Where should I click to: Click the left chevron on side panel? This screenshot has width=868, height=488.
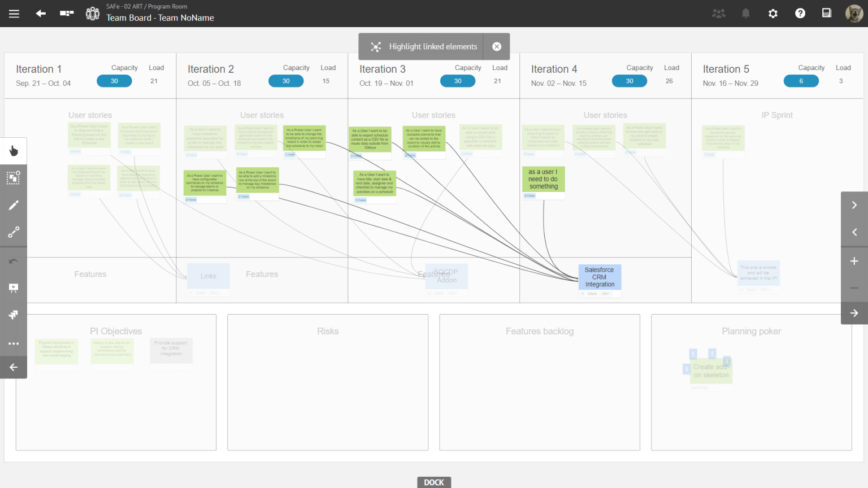(854, 232)
